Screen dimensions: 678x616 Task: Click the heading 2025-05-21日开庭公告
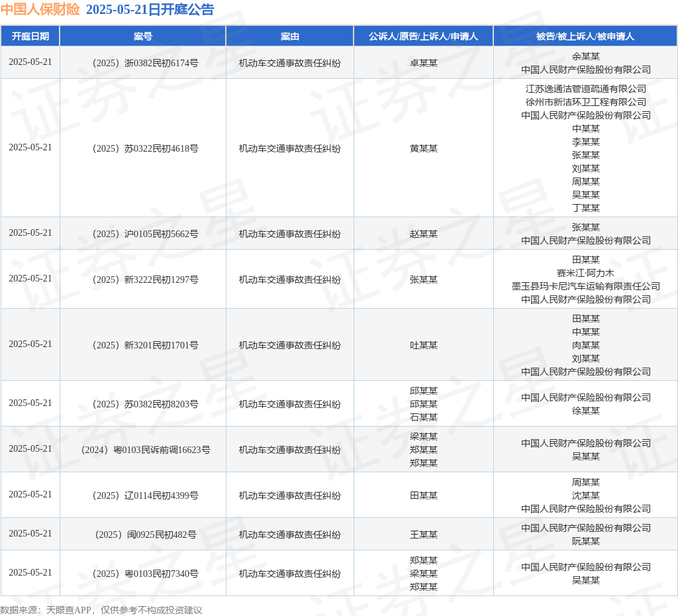(x=150, y=9)
